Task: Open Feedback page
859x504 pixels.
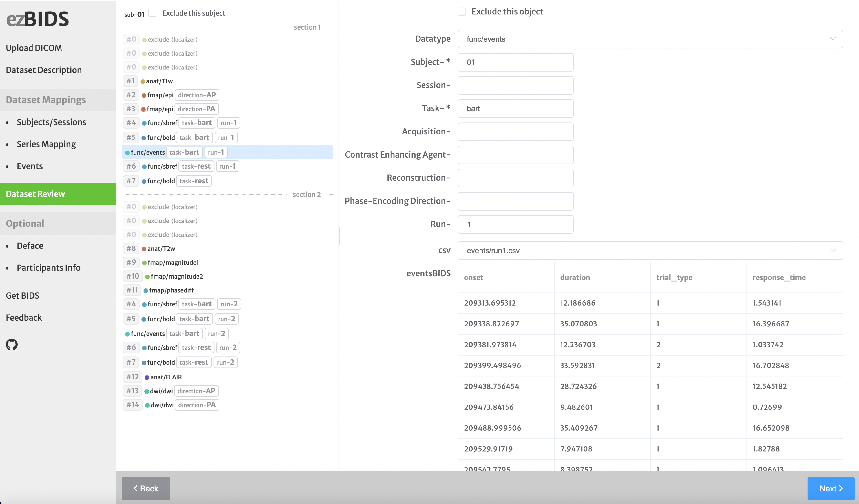Action: tap(24, 317)
